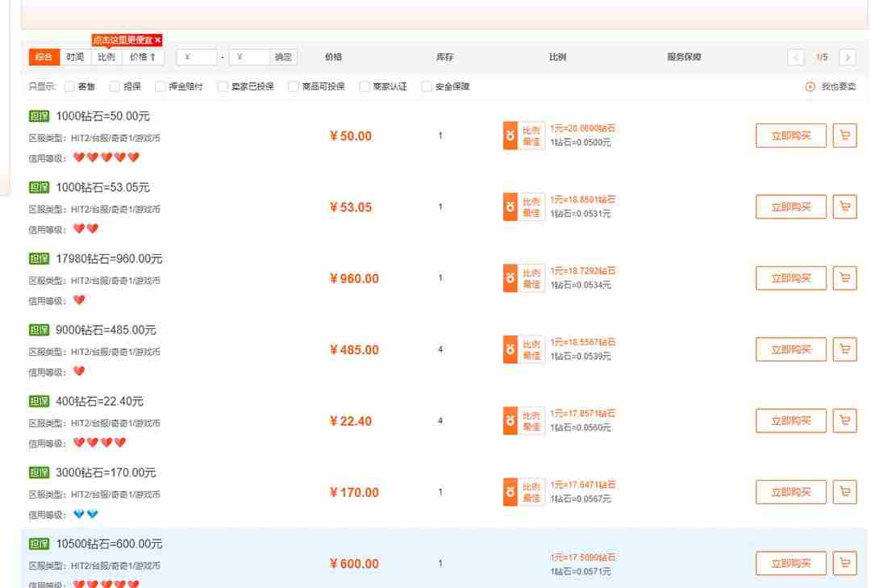Sort listings by 时间
Viewport: 871px width, 588px height.
coord(75,57)
